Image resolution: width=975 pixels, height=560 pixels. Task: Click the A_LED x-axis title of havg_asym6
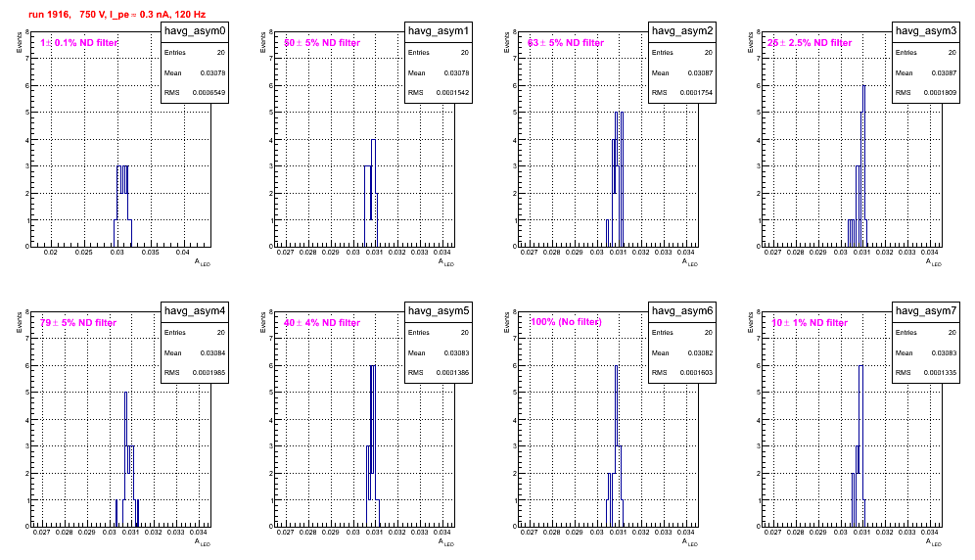click(690, 542)
